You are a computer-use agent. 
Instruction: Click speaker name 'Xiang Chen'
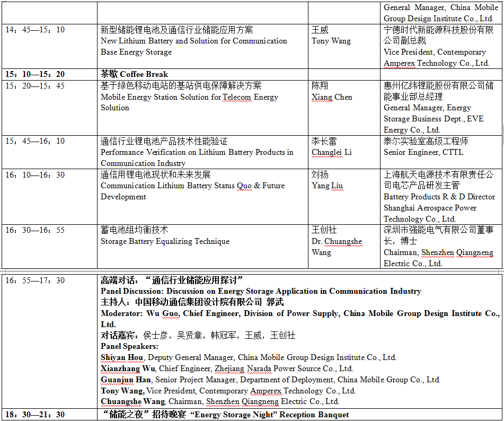pos(332,97)
